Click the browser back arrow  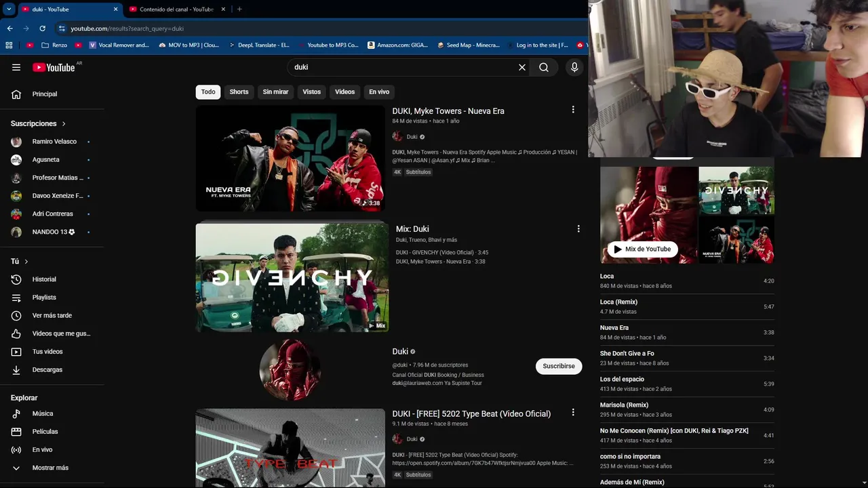pyautogui.click(x=9, y=28)
